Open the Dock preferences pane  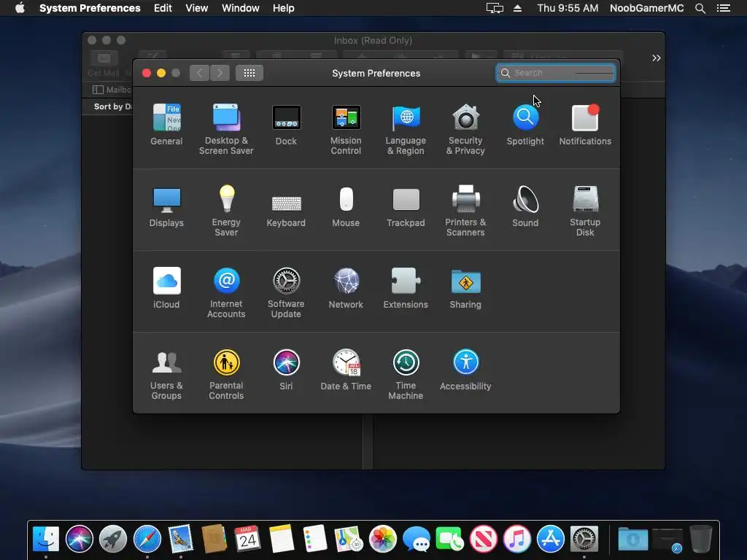(286, 124)
